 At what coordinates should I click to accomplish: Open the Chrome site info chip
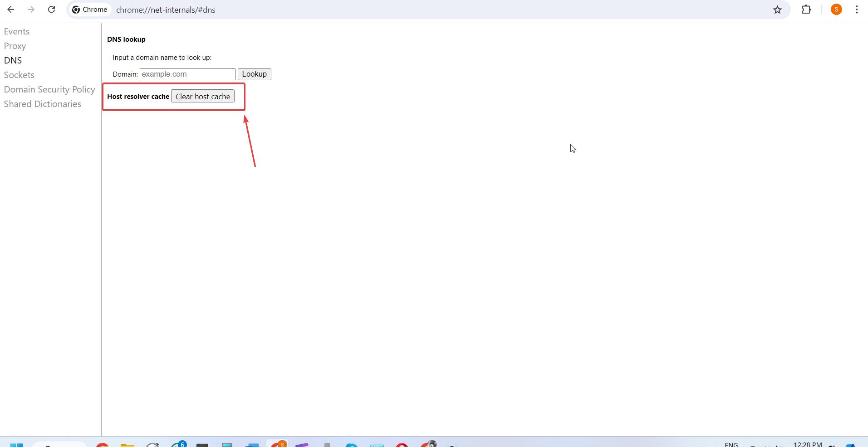point(90,10)
